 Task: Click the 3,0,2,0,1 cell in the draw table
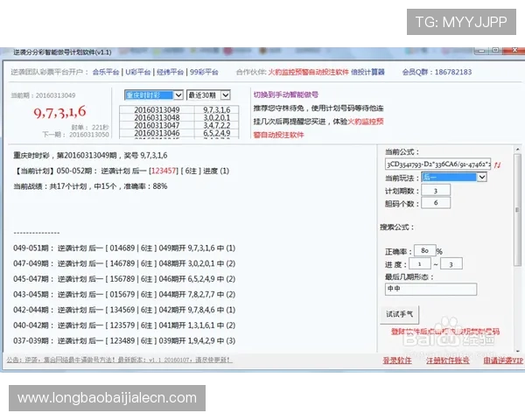[x=217, y=117]
